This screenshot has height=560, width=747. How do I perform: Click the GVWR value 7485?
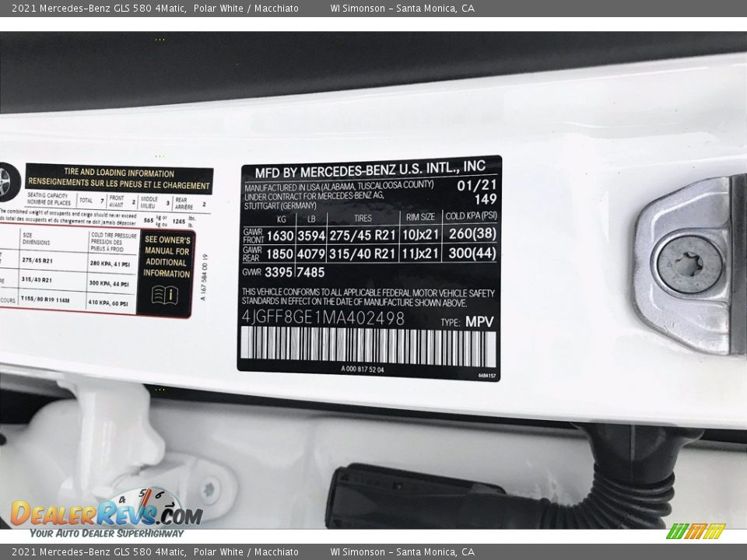310,272
